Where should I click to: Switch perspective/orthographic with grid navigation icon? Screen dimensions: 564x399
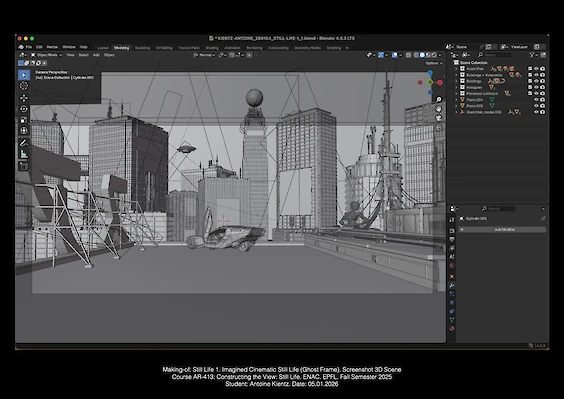[x=438, y=128]
